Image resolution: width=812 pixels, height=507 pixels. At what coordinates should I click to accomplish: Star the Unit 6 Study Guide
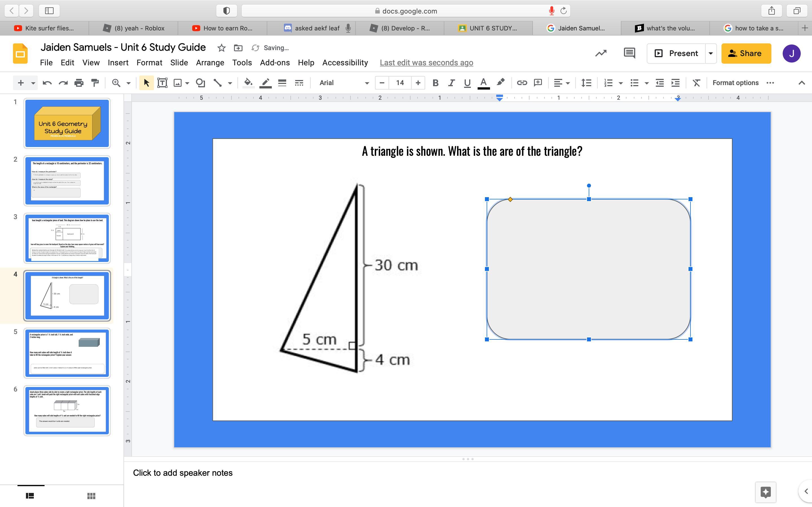coord(221,48)
